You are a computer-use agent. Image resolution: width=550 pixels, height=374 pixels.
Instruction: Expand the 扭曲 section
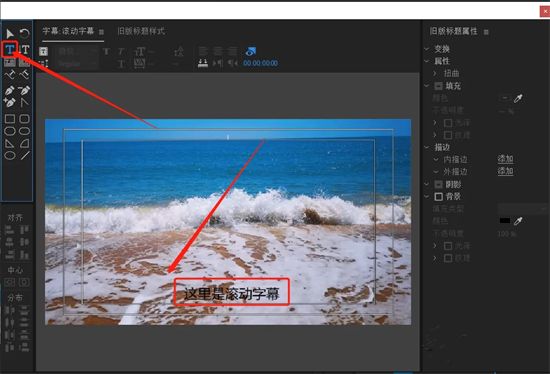pos(435,73)
